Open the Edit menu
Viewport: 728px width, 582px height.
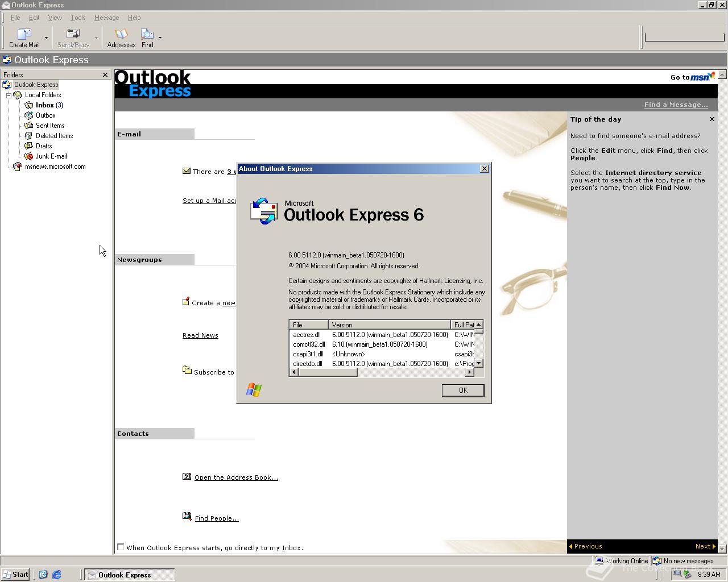click(34, 18)
